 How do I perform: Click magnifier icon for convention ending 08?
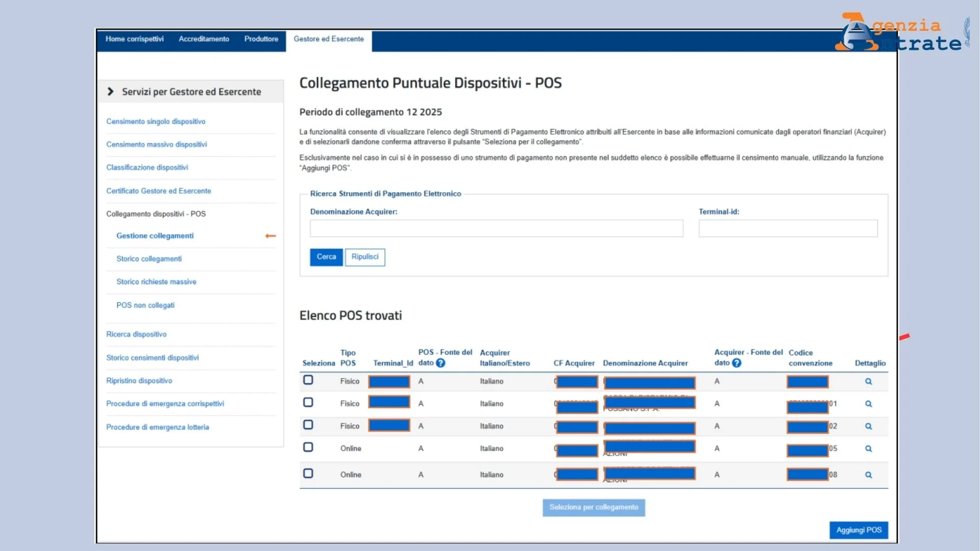868,475
